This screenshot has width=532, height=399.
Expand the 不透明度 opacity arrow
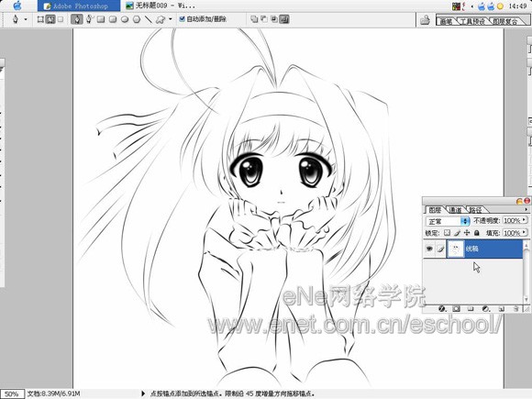(525, 220)
